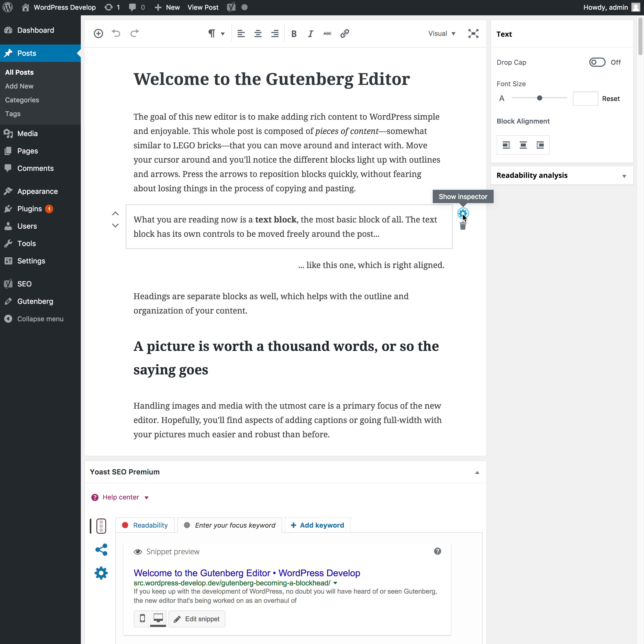Click the undo arrow in the toolbar
This screenshot has width=644, height=644.
116,33
